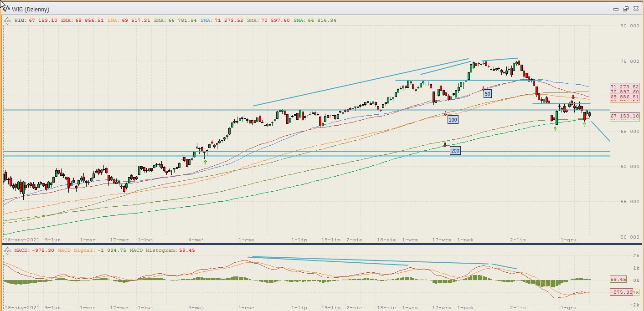The image size is (644, 311).
Task: Click the 67 153.10 price tag on axis
Action: 624,116
